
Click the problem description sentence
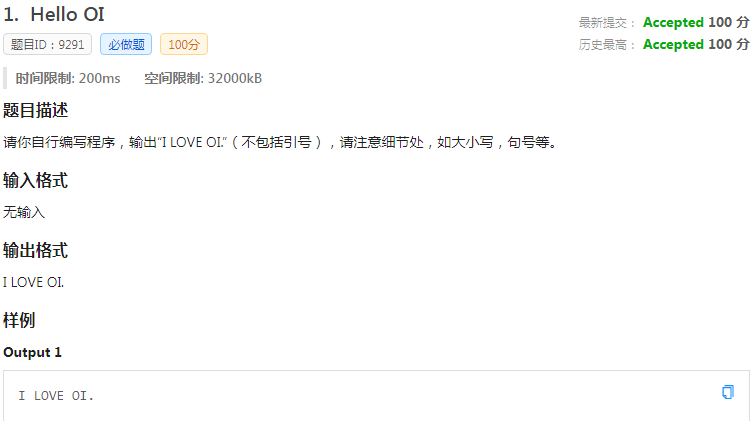click(x=280, y=142)
